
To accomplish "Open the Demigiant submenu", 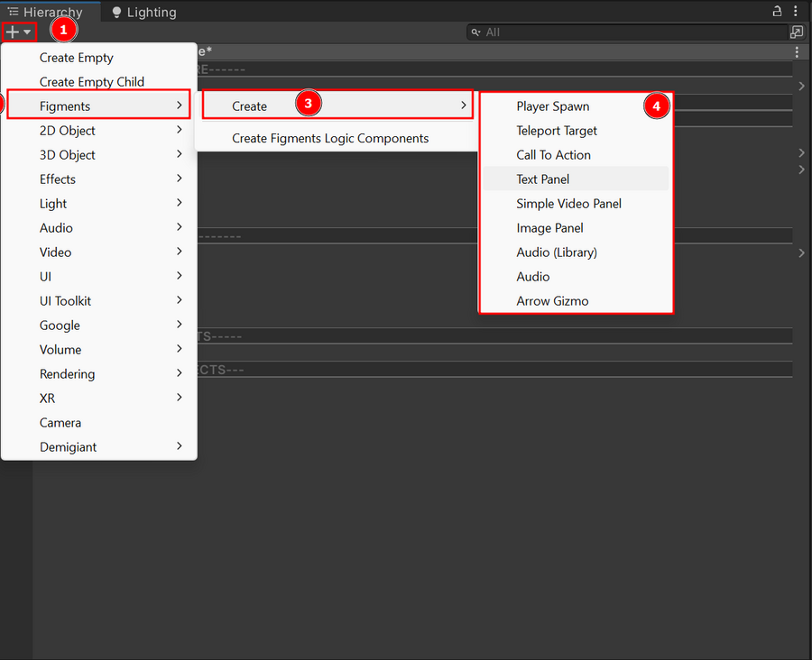I will 99,446.
